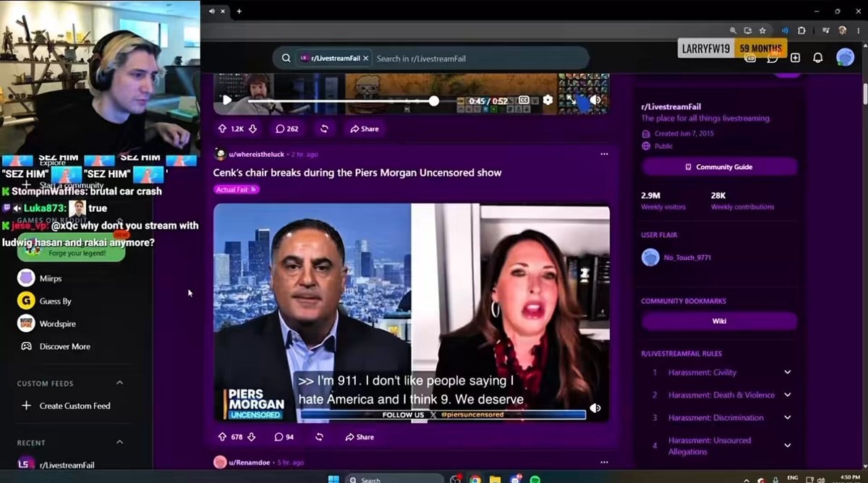Open the Community Guide
The height and width of the screenshot is (483, 868).
720,167
